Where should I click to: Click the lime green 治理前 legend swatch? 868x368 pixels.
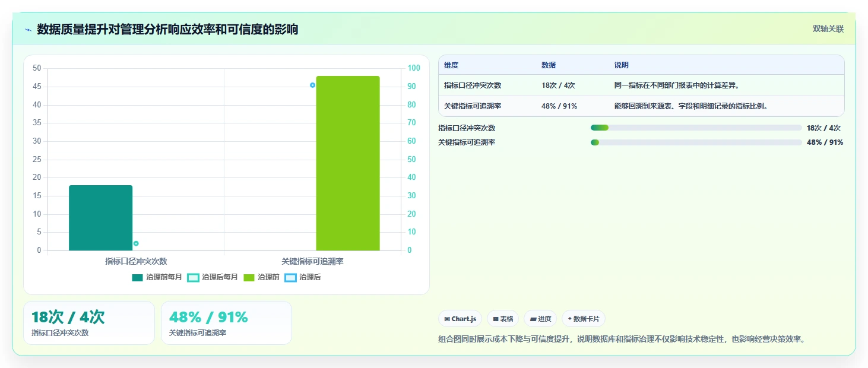coord(249,277)
